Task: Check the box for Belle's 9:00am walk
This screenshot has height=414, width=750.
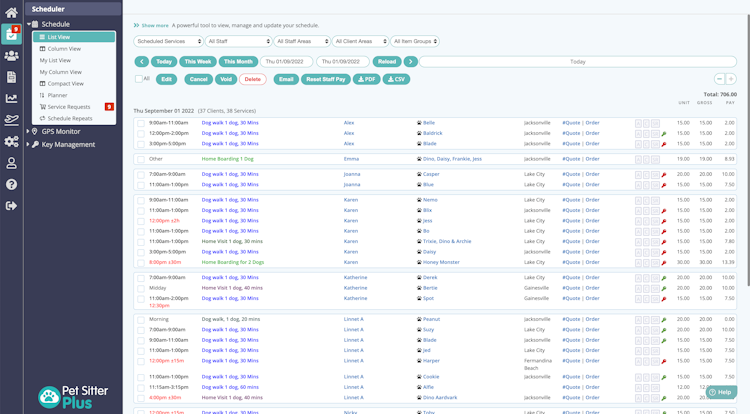Action: pyautogui.click(x=141, y=123)
